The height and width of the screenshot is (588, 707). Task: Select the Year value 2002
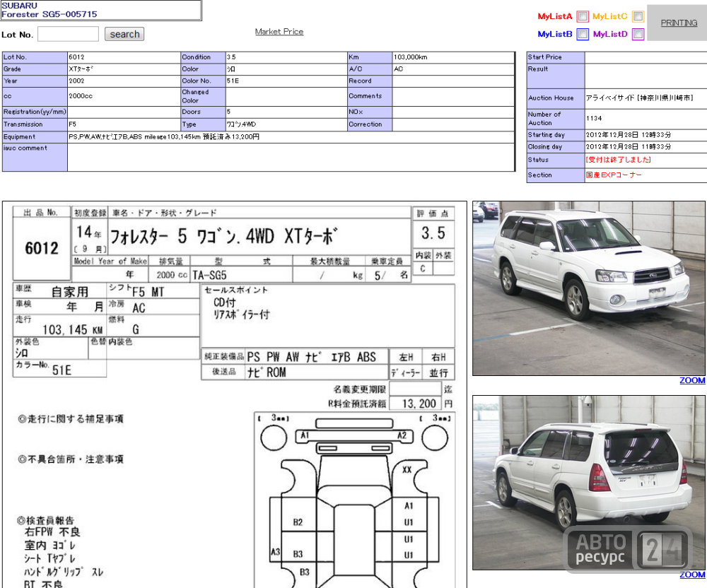(76, 81)
